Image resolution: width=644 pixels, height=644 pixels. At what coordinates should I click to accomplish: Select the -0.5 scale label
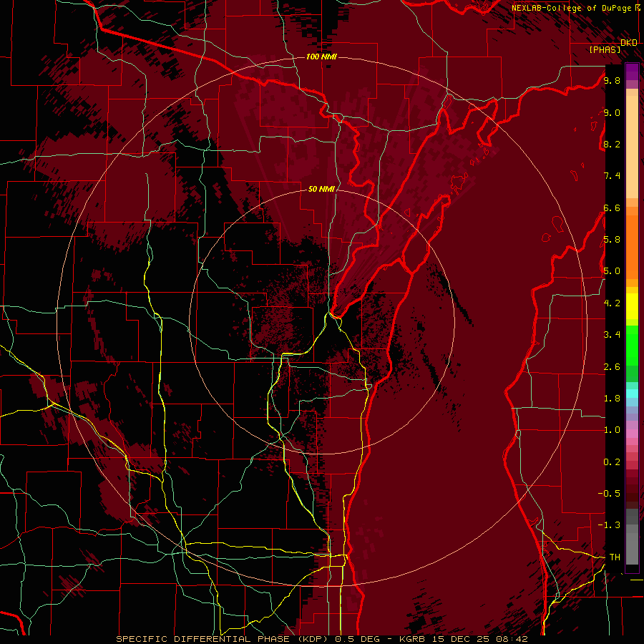[609, 493]
